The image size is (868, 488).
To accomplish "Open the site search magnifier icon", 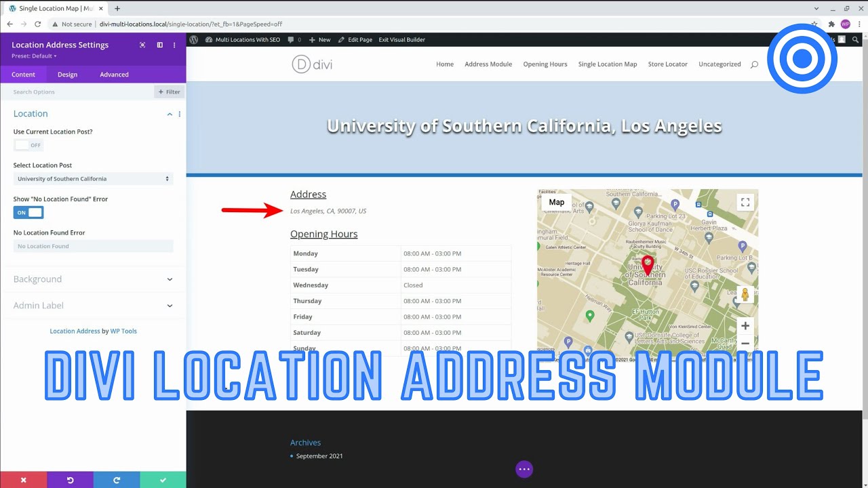I will tap(754, 64).
